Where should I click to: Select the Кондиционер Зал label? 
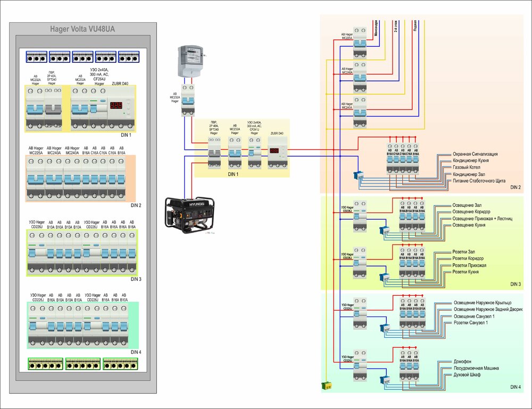pyautogui.click(x=469, y=174)
